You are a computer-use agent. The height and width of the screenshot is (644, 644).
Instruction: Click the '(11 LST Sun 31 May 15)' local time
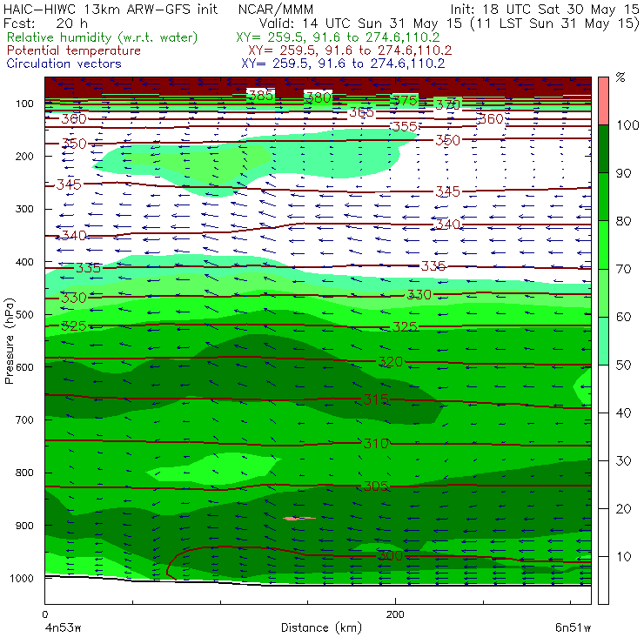(x=555, y=23)
